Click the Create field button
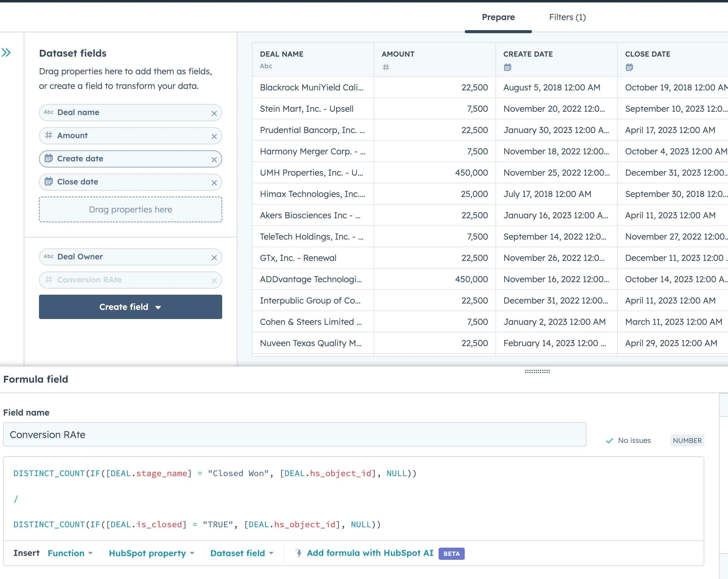The image size is (728, 579). (131, 307)
